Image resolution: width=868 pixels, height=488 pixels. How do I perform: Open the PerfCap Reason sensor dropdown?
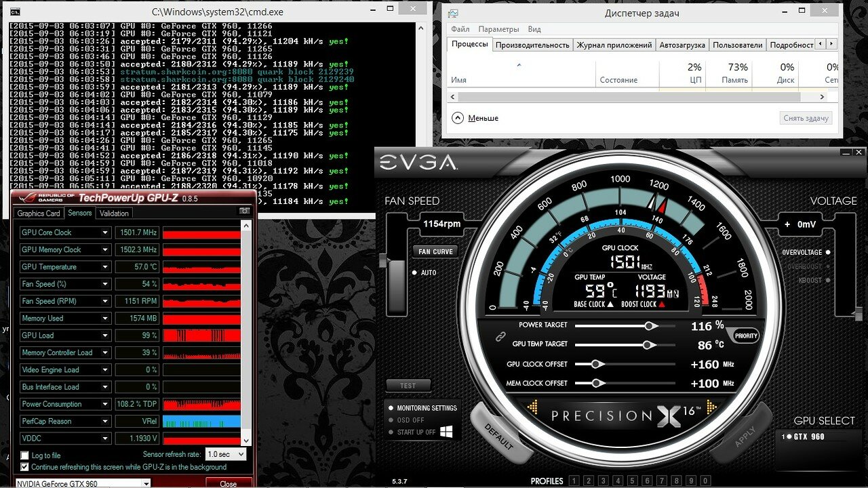[x=105, y=421]
